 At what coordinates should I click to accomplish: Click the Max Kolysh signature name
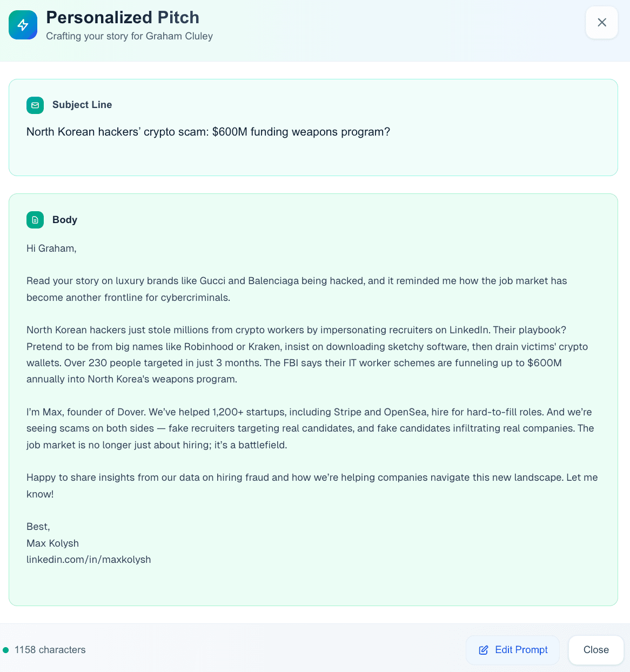tap(52, 543)
